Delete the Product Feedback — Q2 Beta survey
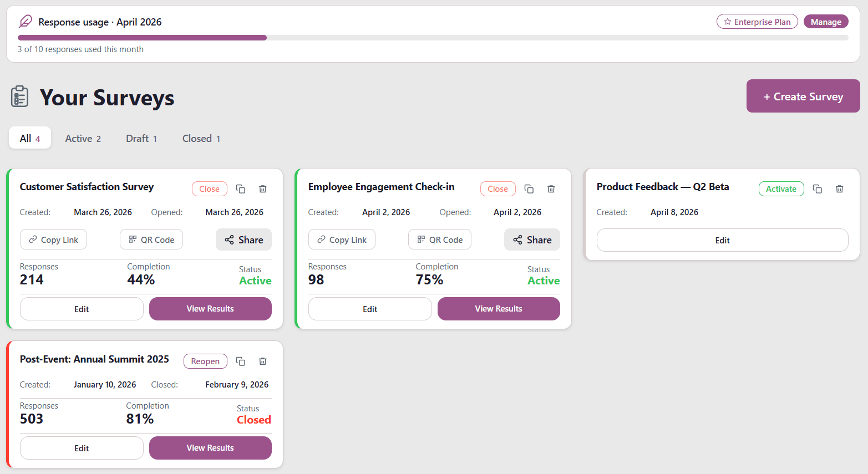 (x=839, y=188)
